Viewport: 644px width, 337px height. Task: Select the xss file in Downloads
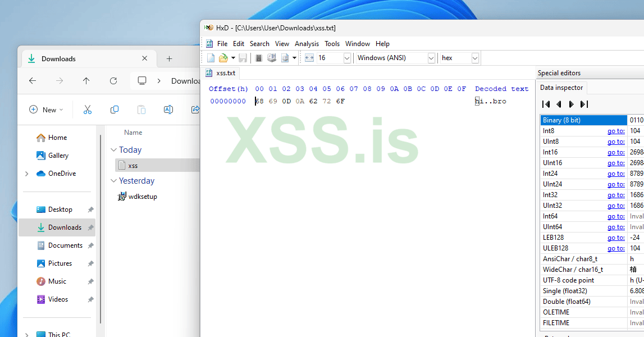tap(158, 165)
